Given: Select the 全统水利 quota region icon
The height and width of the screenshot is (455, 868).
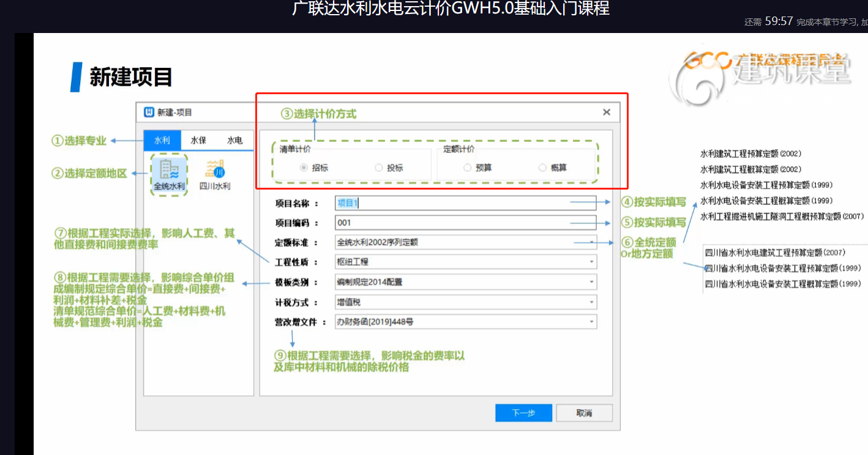Looking at the screenshot, I should coord(168,175).
